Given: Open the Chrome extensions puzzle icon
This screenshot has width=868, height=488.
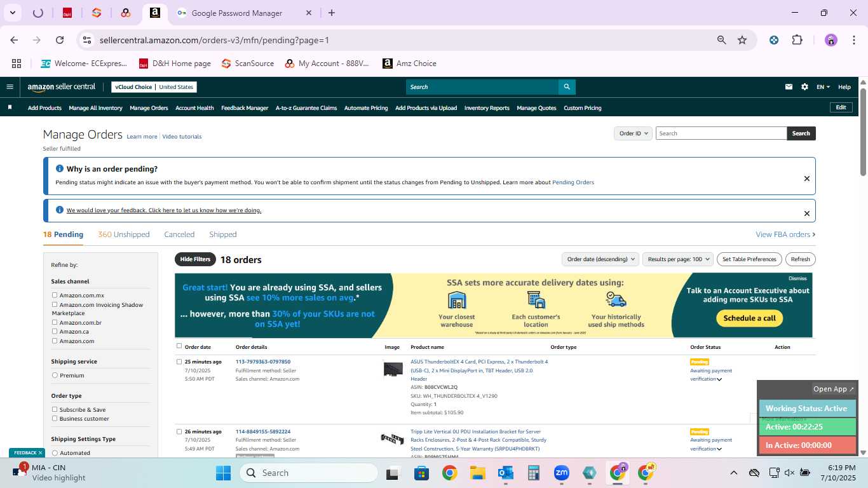Looking at the screenshot, I should [x=797, y=40].
